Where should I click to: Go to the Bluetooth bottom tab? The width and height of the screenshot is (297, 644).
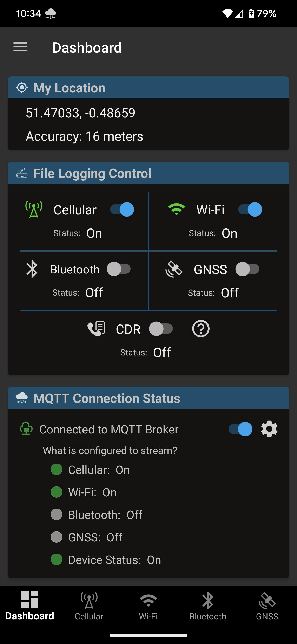(x=208, y=606)
